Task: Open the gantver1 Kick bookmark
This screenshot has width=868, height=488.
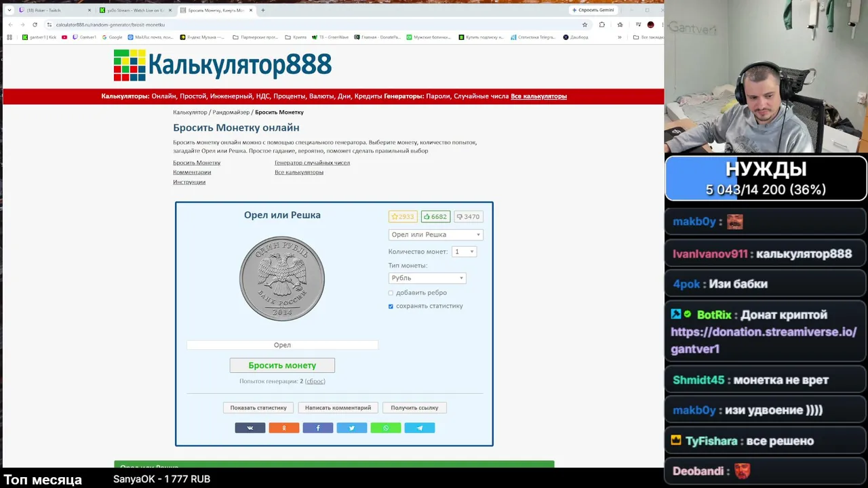Action: tap(39, 37)
